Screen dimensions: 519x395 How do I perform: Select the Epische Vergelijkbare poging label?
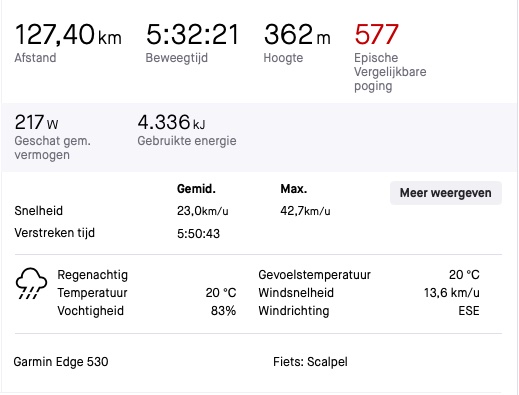[x=390, y=72]
